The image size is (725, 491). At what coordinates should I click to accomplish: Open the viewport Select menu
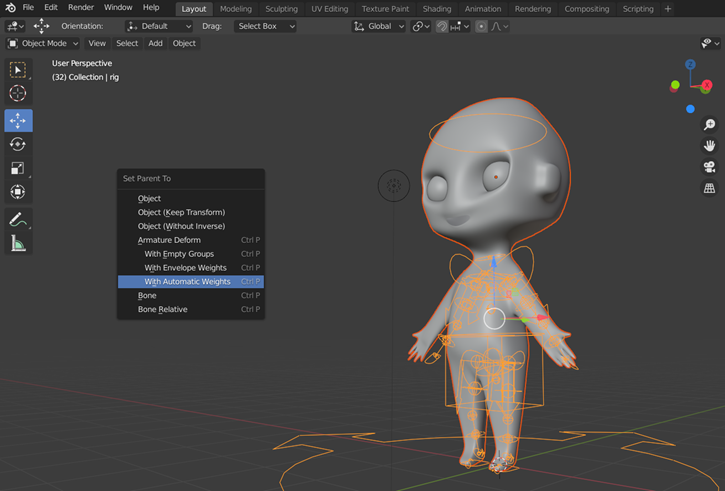(x=127, y=43)
